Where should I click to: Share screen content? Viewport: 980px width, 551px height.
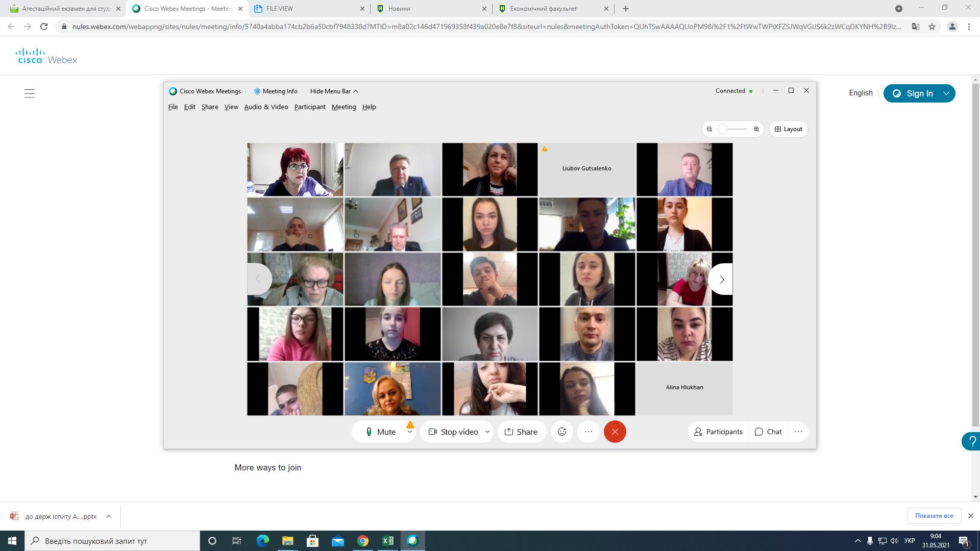pos(521,432)
